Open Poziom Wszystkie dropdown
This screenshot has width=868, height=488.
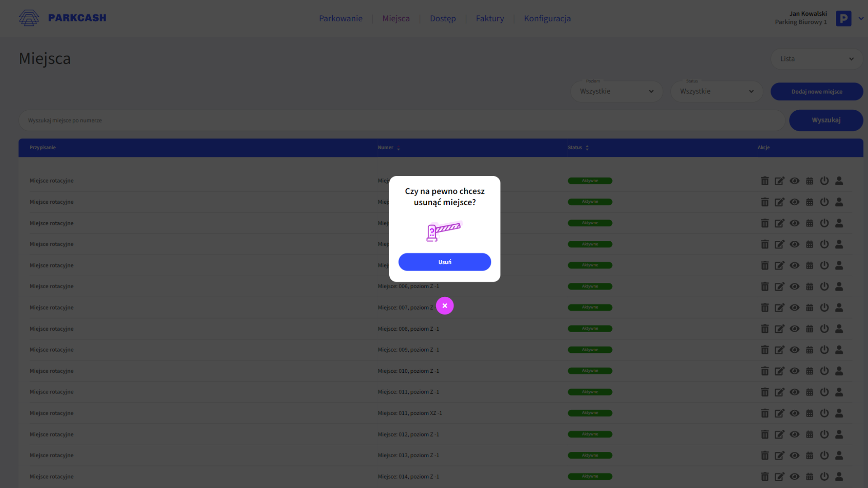(x=617, y=91)
